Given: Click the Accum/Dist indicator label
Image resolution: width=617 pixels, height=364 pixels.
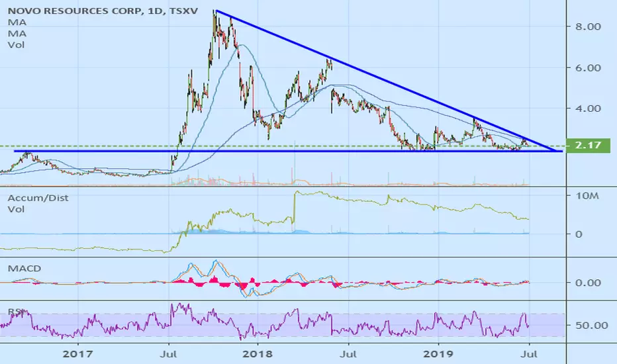Looking at the screenshot, I should pyautogui.click(x=38, y=198).
